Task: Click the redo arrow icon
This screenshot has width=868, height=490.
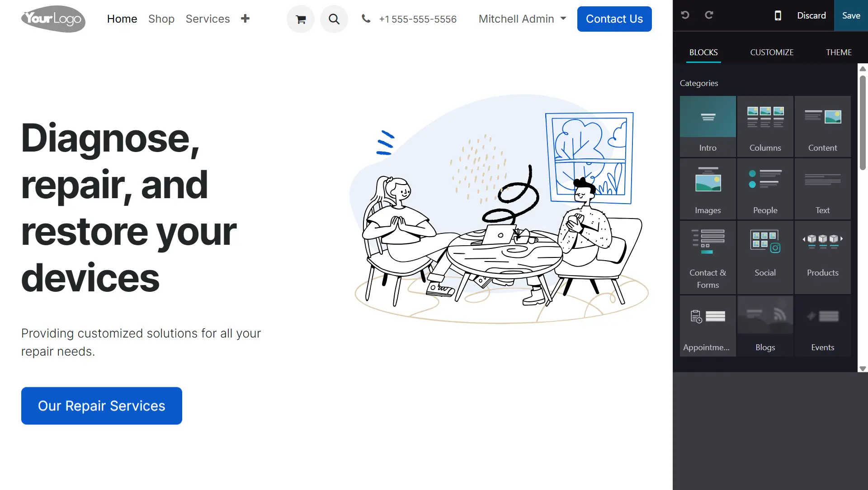Action: 709,15
